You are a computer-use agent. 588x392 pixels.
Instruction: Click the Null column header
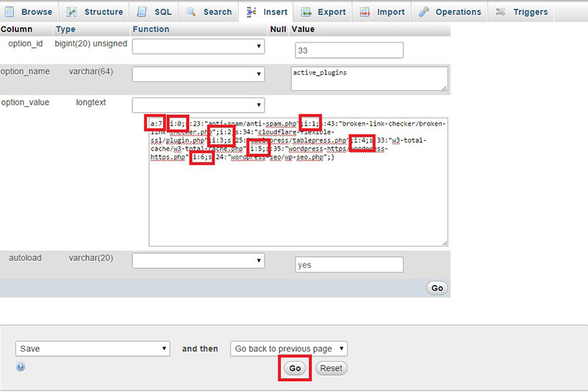(278, 29)
